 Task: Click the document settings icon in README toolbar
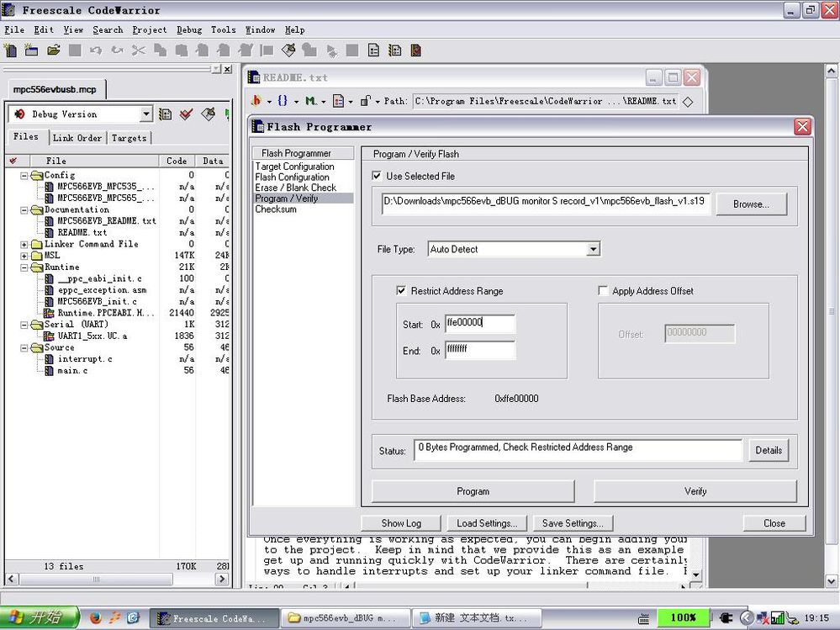[x=339, y=101]
